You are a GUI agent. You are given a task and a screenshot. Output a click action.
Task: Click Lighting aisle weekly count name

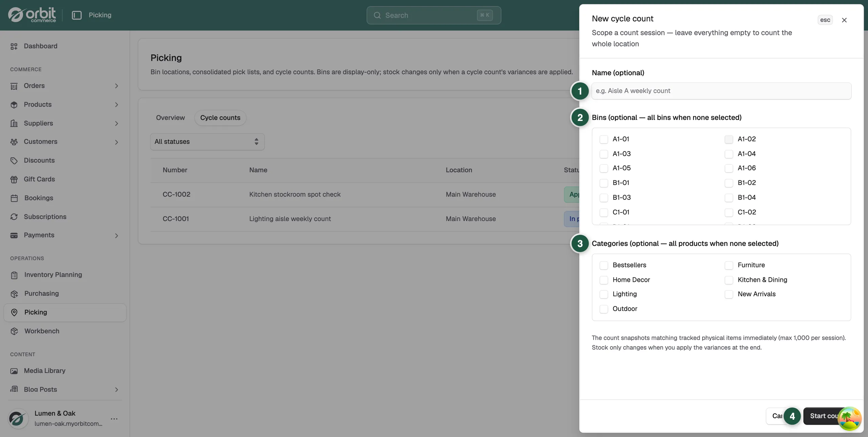coord(290,219)
